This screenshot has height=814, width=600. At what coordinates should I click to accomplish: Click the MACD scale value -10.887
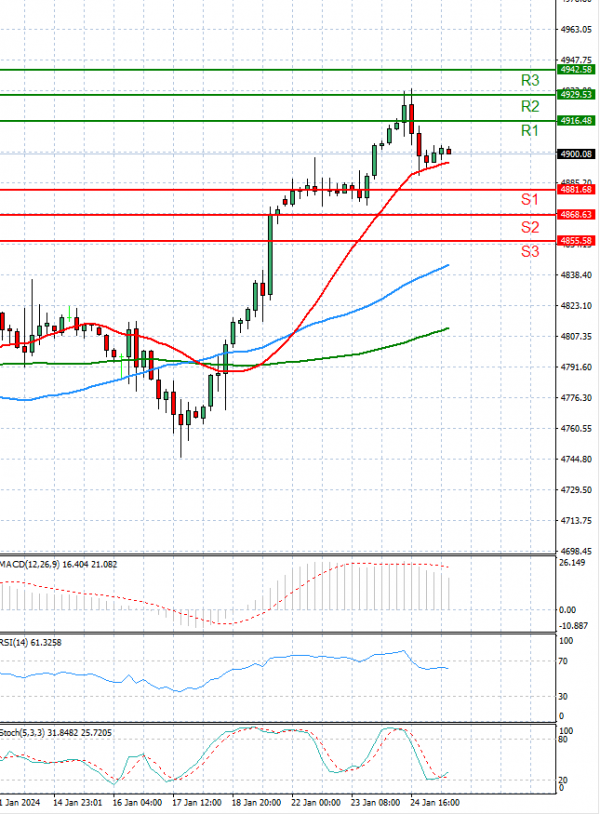point(574,626)
